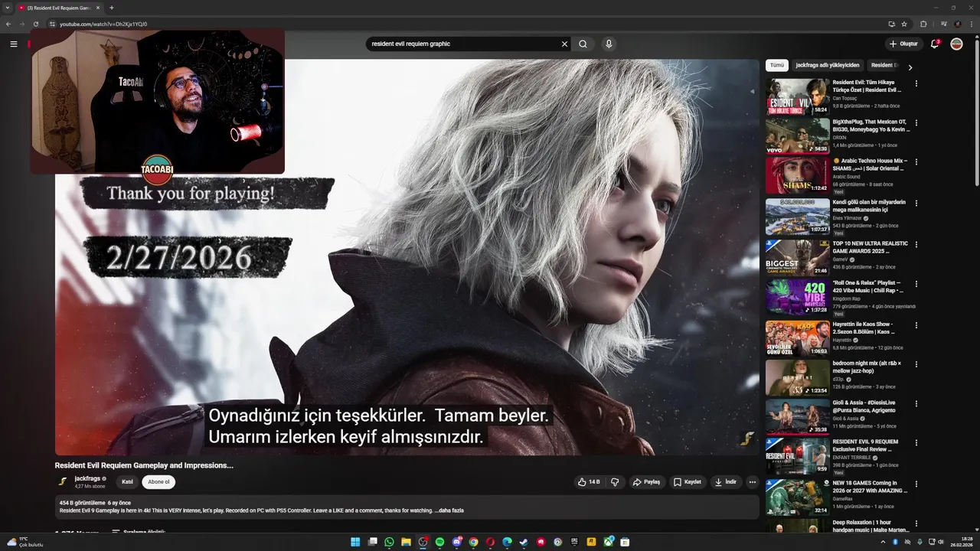Viewport: 980px width, 551px height.
Task: Bookmark this page with the star icon
Action: point(904,24)
